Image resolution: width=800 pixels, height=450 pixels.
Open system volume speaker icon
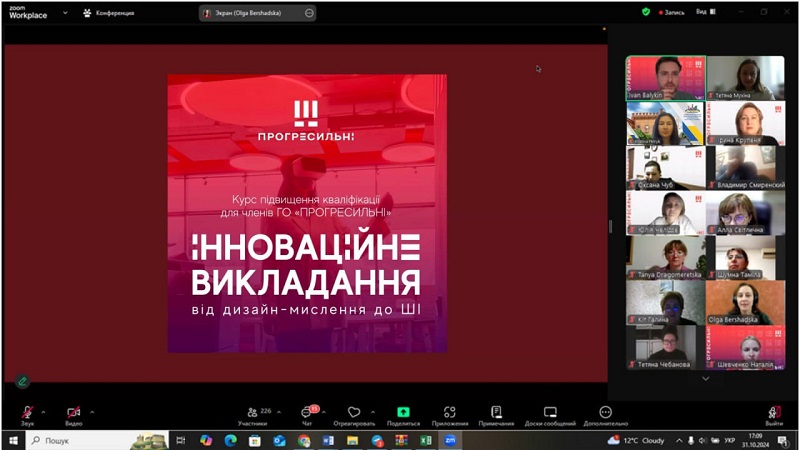tap(703, 440)
